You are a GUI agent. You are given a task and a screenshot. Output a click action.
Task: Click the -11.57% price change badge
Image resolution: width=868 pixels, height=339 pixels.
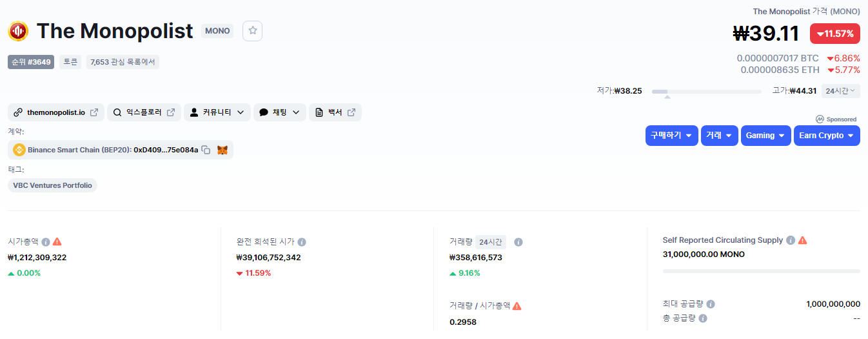click(x=835, y=34)
